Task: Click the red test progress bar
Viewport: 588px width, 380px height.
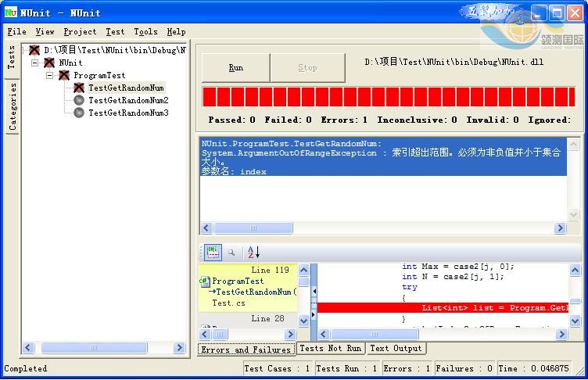Action: point(389,97)
